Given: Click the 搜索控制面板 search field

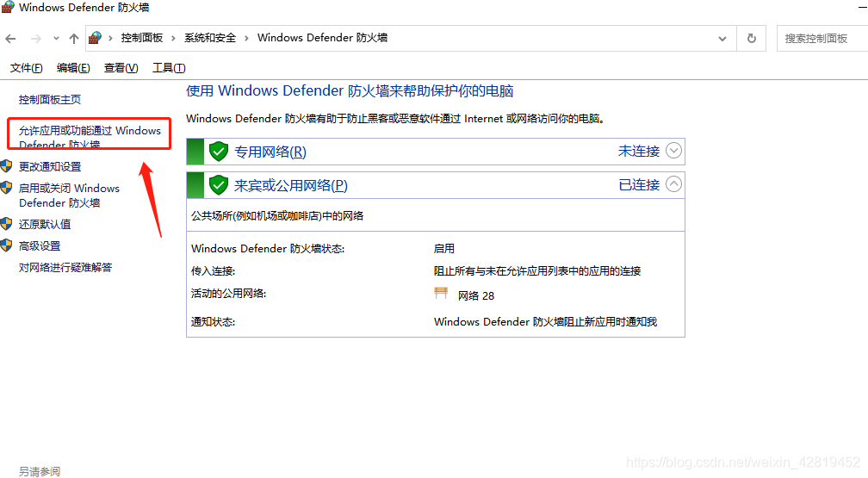Looking at the screenshot, I should 822,38.
